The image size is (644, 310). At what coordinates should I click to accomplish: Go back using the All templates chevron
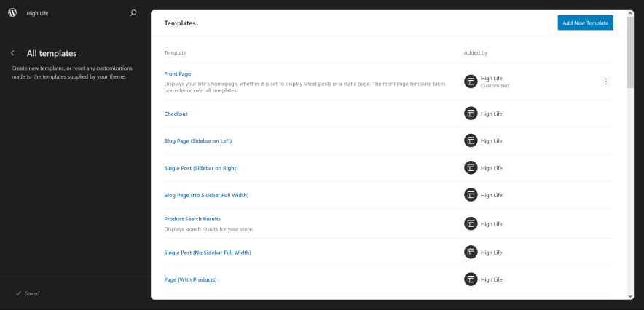pyautogui.click(x=13, y=53)
